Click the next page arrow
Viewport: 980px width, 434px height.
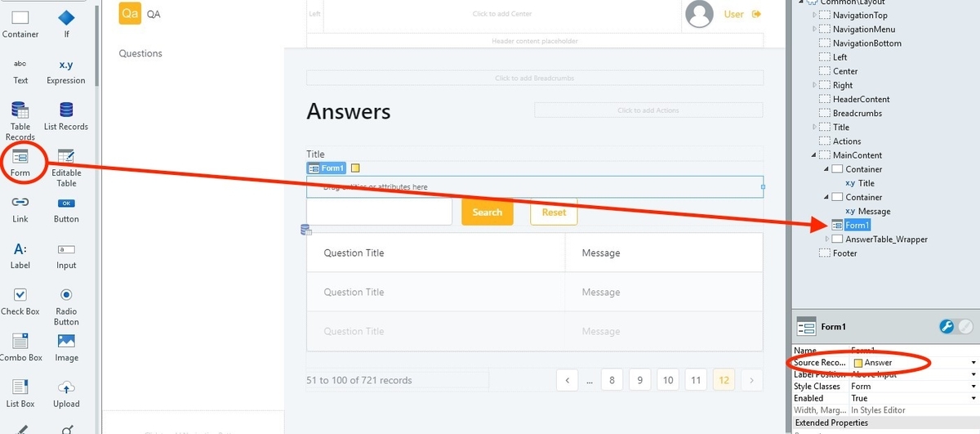coord(752,379)
